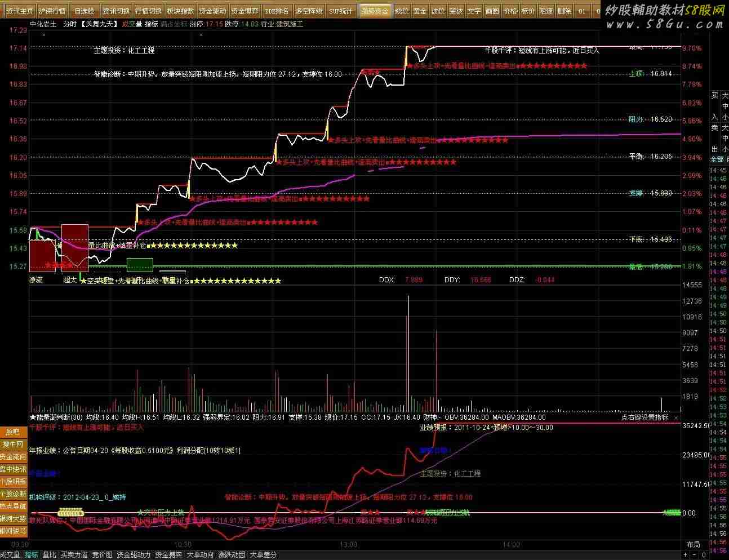Switch to the 成交量 bottom tab
Image resolution: width=729 pixels, height=560 pixels.
click(10, 555)
